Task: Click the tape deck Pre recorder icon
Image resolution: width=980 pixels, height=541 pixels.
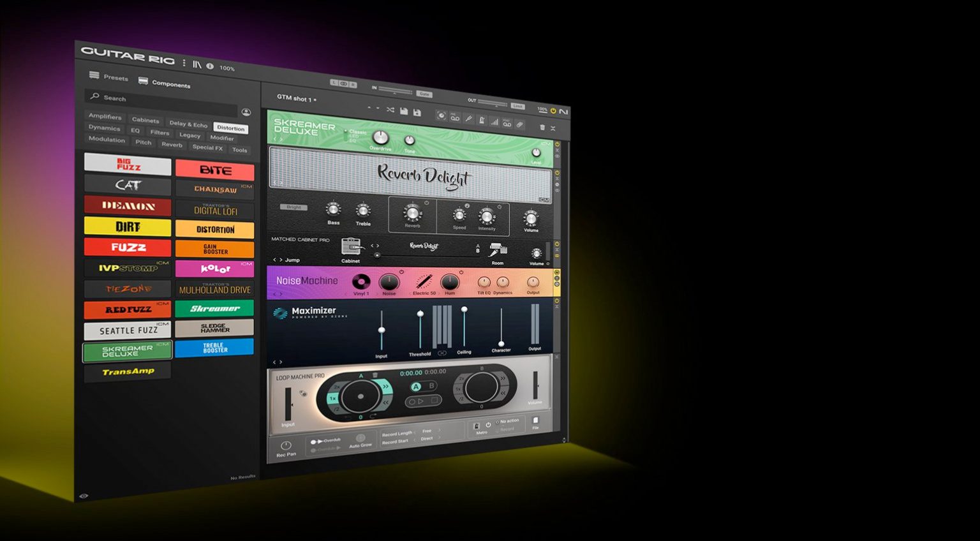Action: [x=454, y=117]
